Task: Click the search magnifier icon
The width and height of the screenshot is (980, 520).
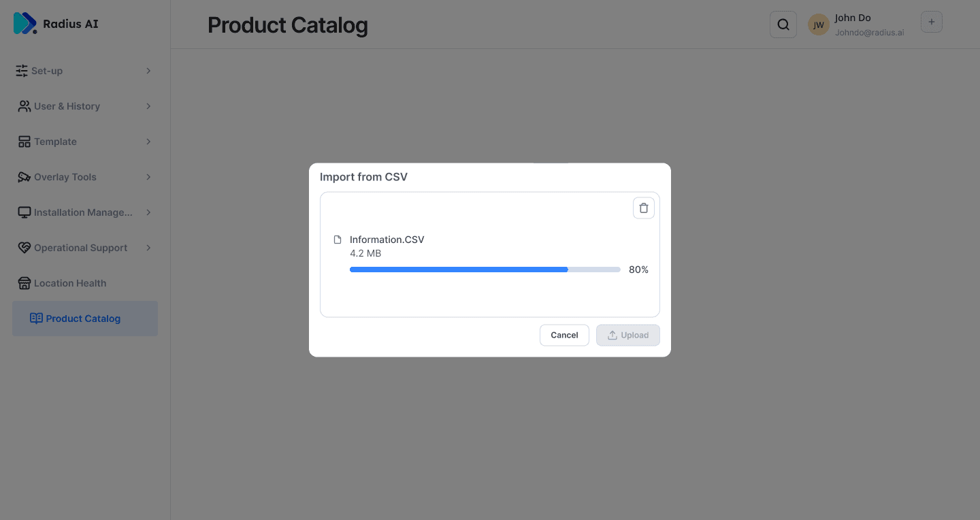Action: [x=783, y=25]
